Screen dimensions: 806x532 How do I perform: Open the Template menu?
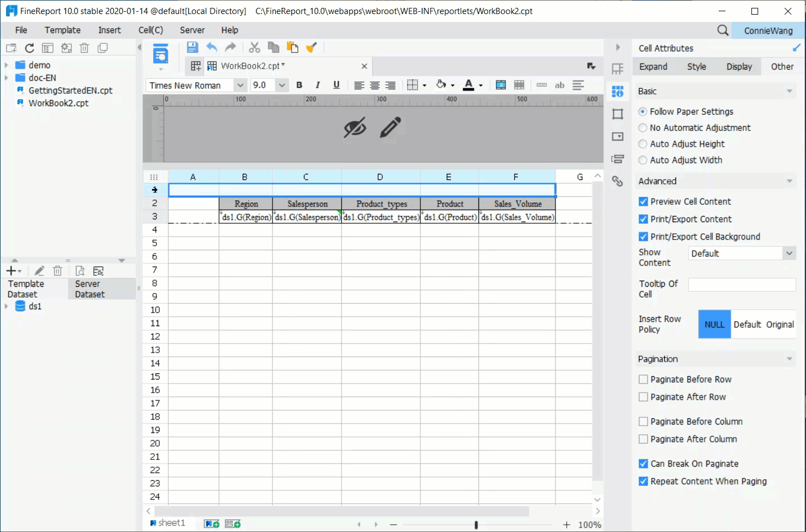[62, 30]
